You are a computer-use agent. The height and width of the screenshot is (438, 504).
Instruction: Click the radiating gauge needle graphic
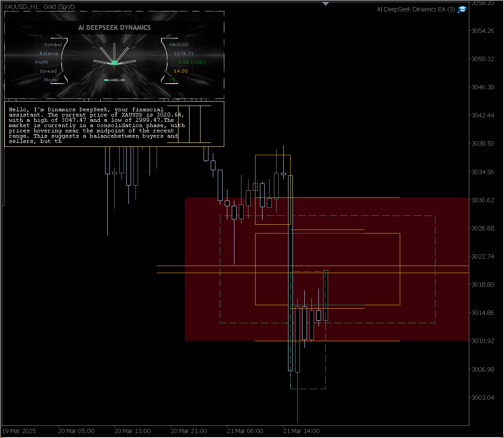[x=114, y=54]
